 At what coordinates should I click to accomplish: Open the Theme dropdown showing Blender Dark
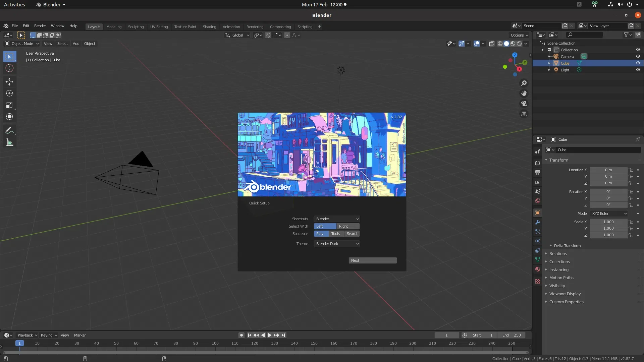click(337, 244)
